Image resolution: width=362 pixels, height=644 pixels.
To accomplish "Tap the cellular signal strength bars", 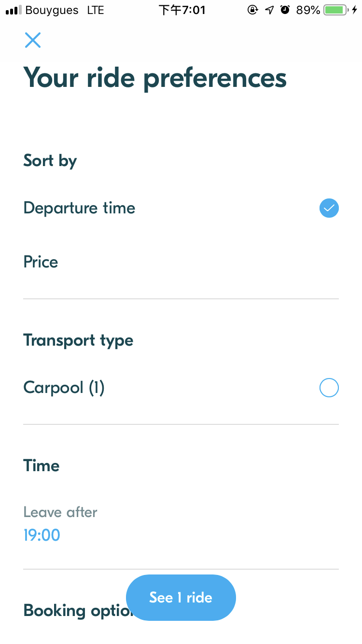I will point(14,10).
